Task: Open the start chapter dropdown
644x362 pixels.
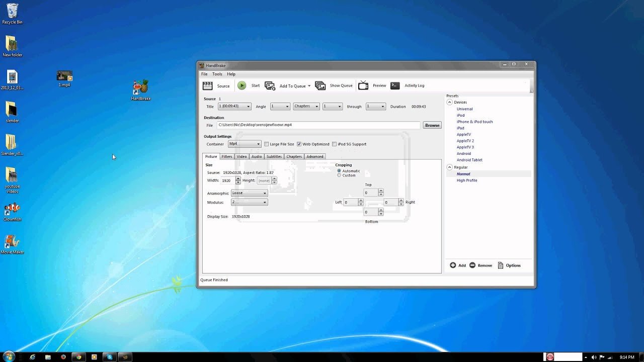Action: coord(333,107)
